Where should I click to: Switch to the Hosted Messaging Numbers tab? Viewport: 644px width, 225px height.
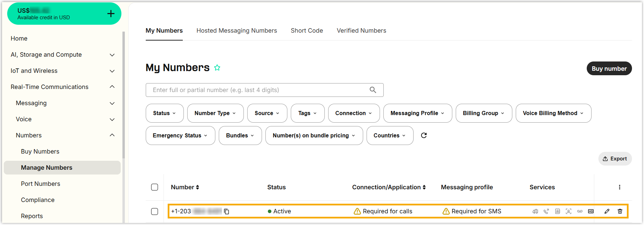click(237, 31)
